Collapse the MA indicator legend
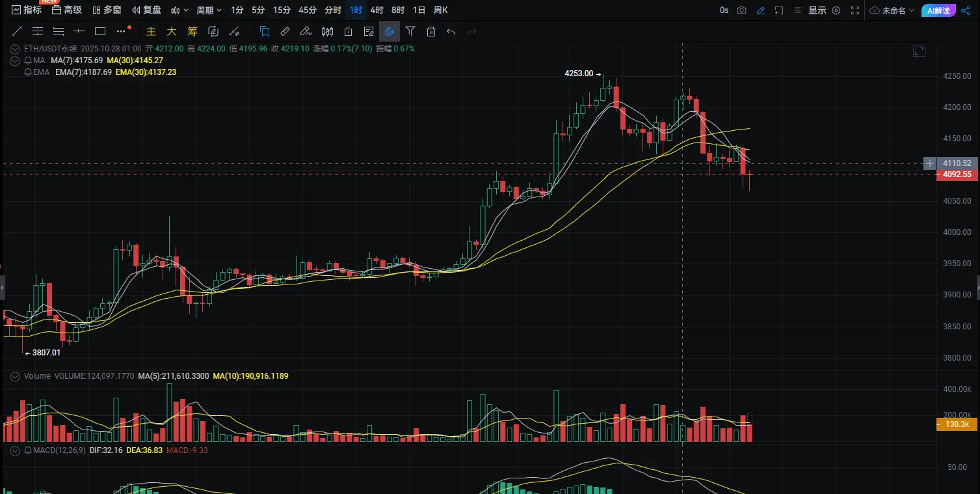 (x=16, y=60)
